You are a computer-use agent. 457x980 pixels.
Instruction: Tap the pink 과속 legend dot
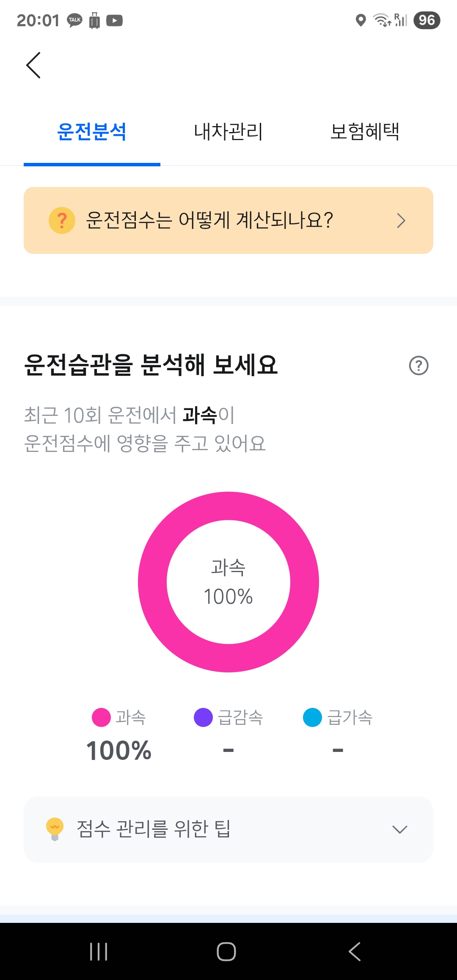[x=101, y=717]
